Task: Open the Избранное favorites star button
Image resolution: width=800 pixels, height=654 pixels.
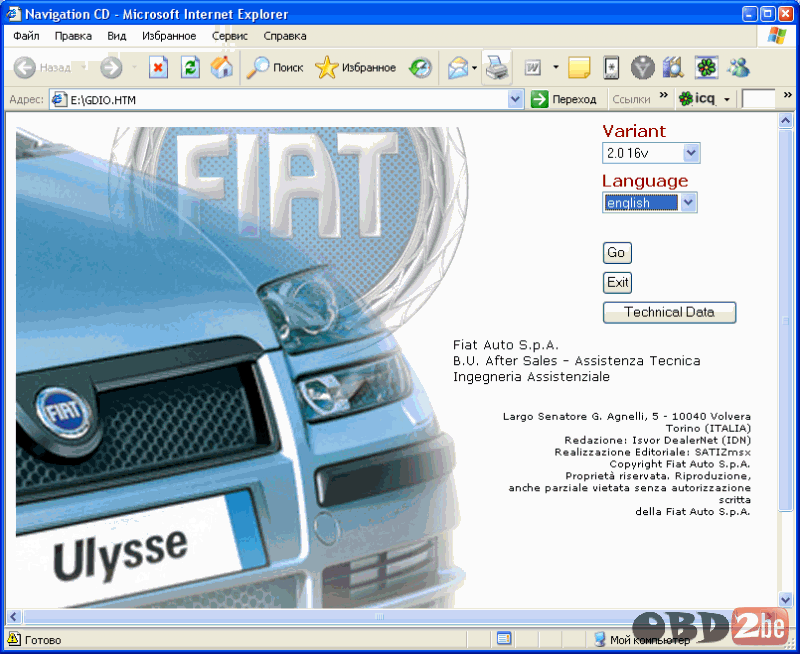Action: (356, 68)
